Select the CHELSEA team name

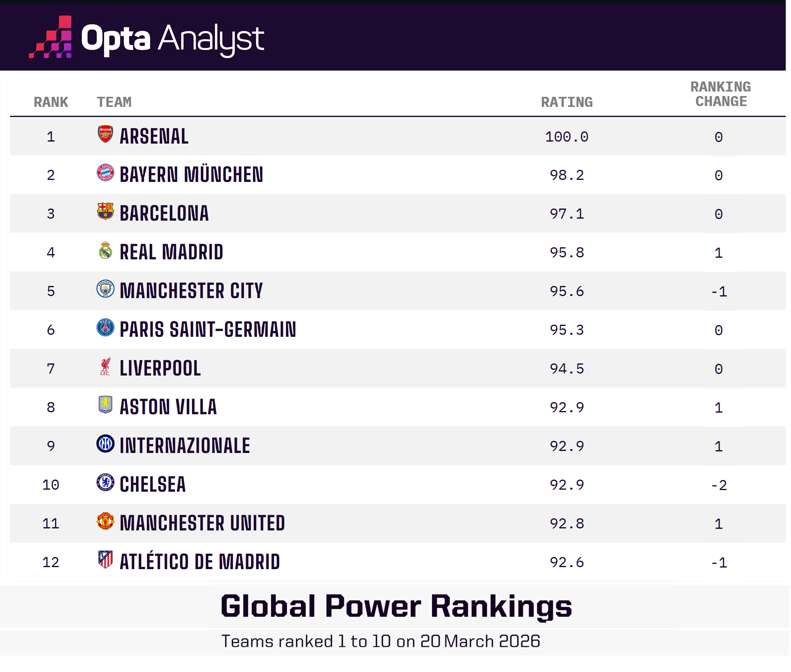click(x=153, y=484)
